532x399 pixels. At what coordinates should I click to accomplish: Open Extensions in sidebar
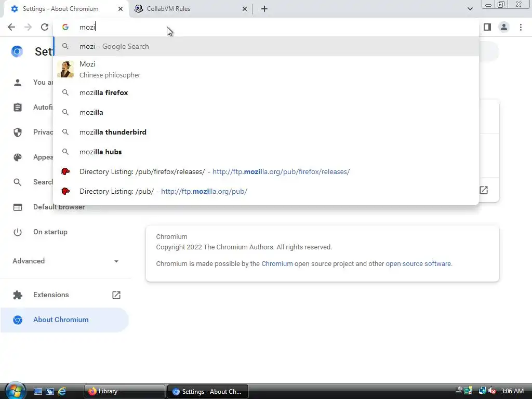64,295
